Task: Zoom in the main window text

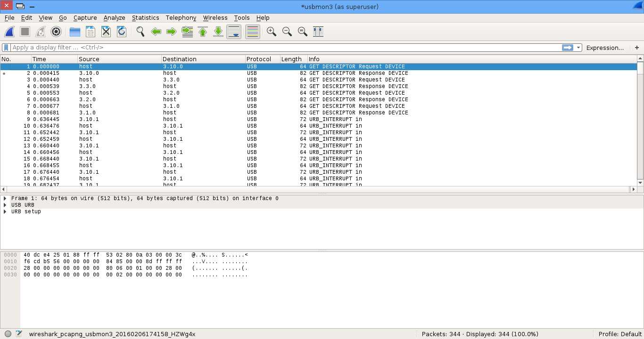Action: coord(272,32)
